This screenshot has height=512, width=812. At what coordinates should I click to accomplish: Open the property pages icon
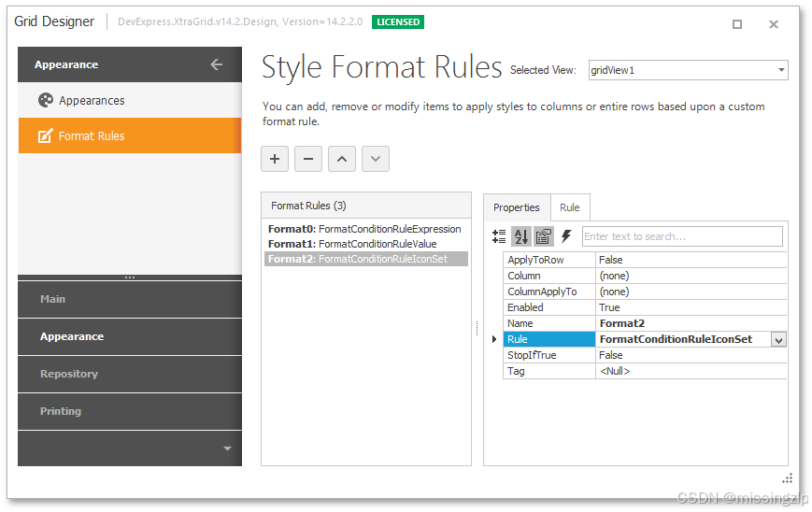(x=543, y=236)
